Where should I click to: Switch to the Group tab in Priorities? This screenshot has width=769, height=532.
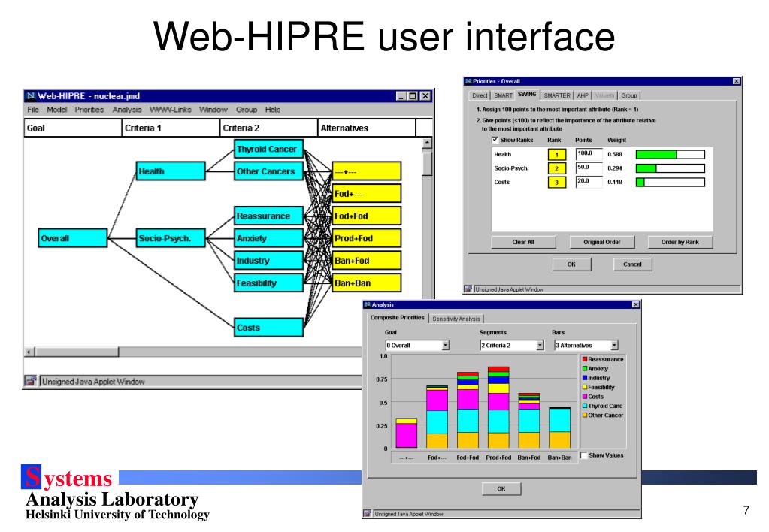(628, 95)
